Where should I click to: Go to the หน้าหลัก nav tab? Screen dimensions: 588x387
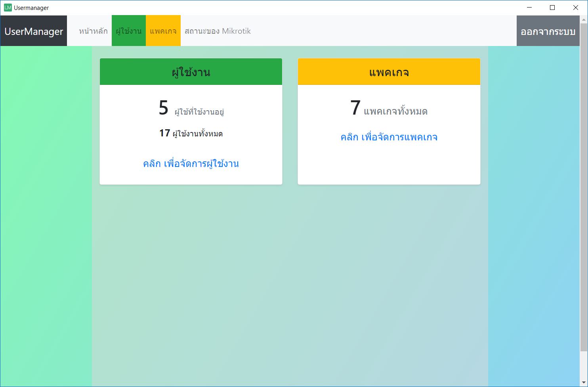point(93,31)
